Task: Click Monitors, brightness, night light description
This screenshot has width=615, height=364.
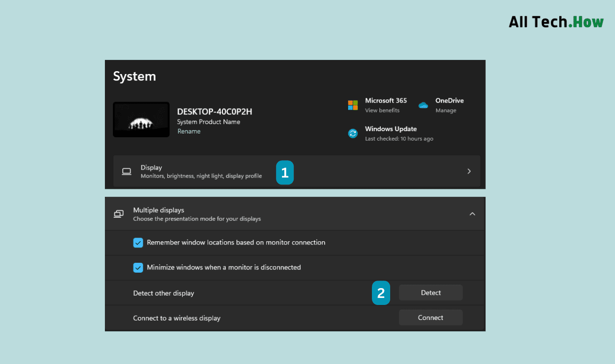Action: [201, 176]
